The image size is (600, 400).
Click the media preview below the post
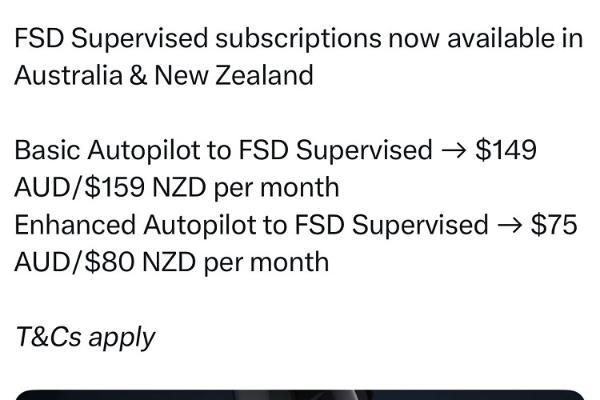click(x=300, y=393)
